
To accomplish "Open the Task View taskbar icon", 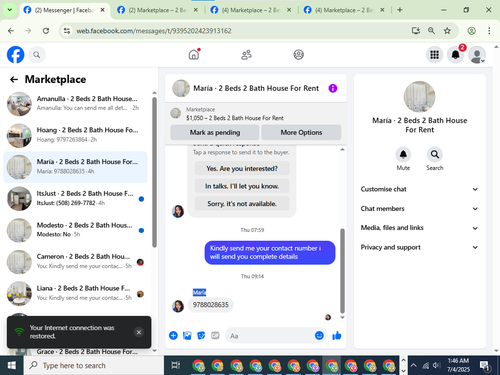I will tap(175, 365).
